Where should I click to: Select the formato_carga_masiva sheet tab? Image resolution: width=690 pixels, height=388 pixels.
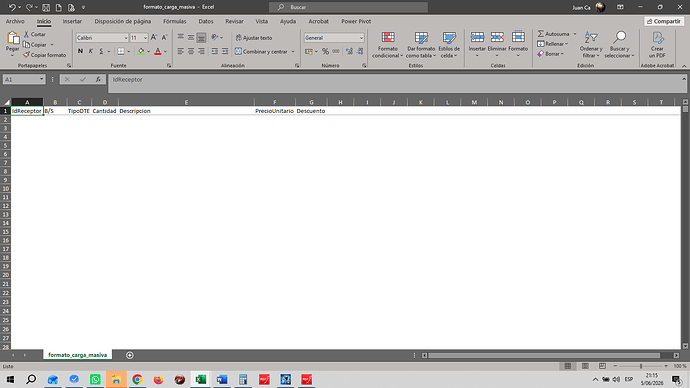point(77,355)
